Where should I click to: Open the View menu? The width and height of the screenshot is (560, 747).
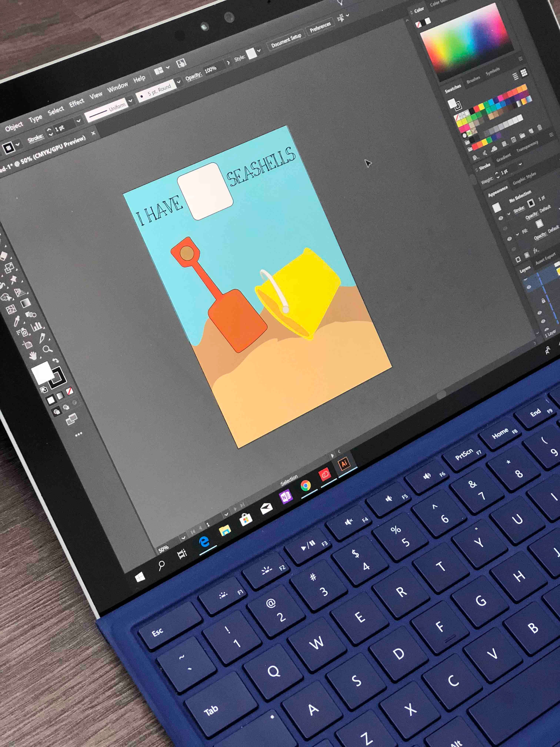(96, 94)
